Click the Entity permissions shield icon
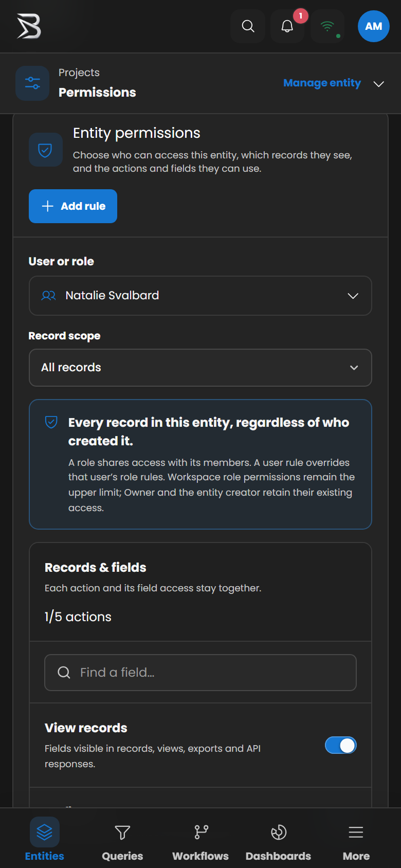Image resolution: width=401 pixels, height=868 pixels. pos(45,150)
